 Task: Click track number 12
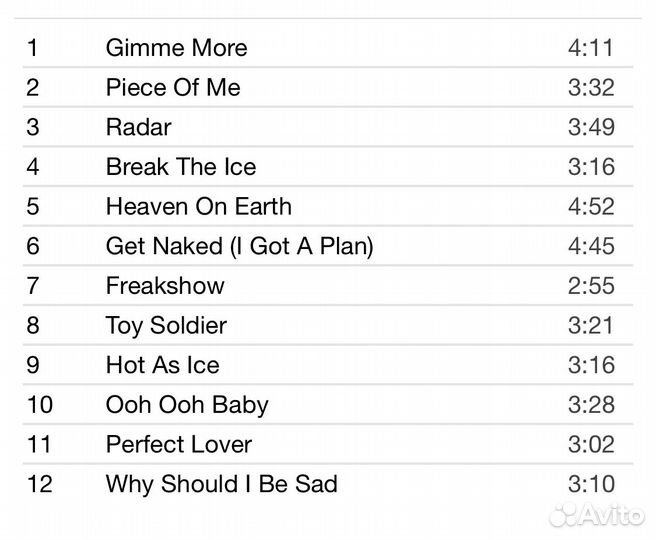[39, 485]
